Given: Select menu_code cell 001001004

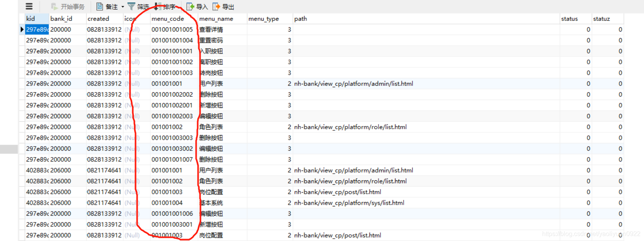Looking at the screenshot, I should pos(173,203).
